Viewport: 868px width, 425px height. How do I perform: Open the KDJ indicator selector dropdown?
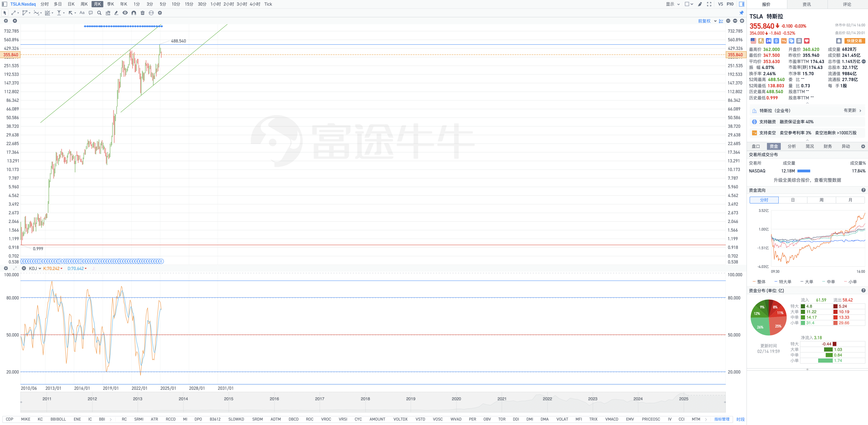(x=35, y=269)
